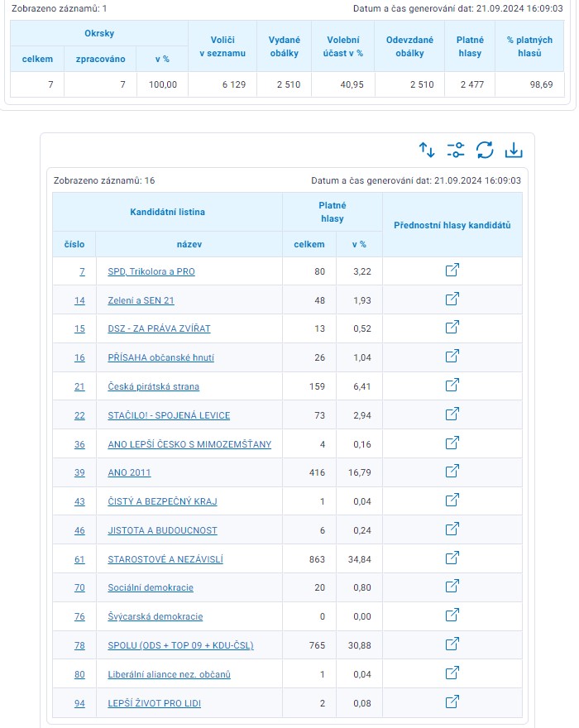
Task: Click the Česká pirátská strana link
Action: 153,386
